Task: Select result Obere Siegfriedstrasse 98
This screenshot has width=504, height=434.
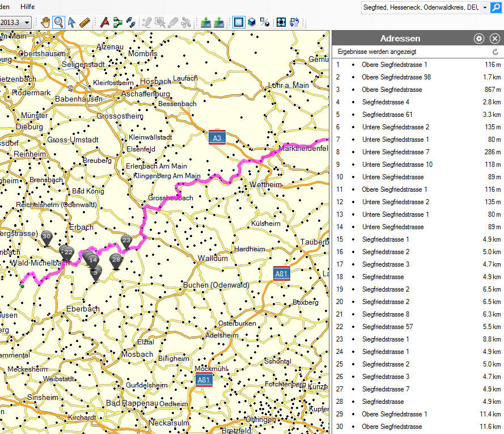Action: (x=396, y=77)
